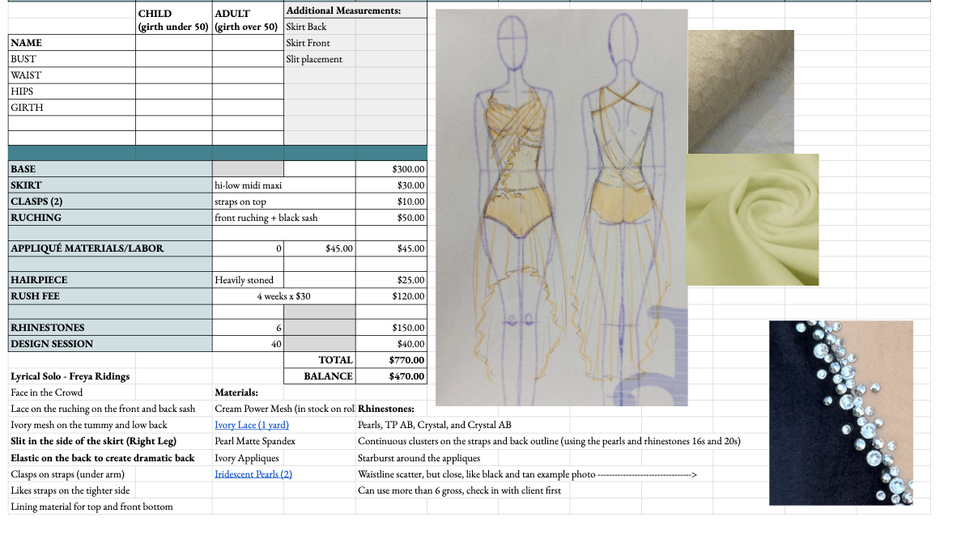Click the appliqué unit price $45.00 cell in the middle column
The image size is (957, 560).
coord(320,248)
